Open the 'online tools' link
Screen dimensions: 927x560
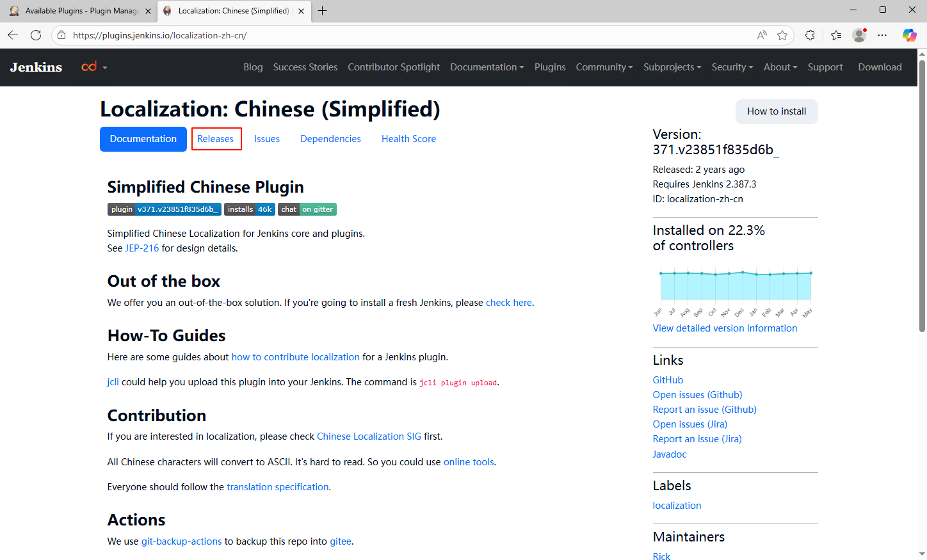coord(469,462)
